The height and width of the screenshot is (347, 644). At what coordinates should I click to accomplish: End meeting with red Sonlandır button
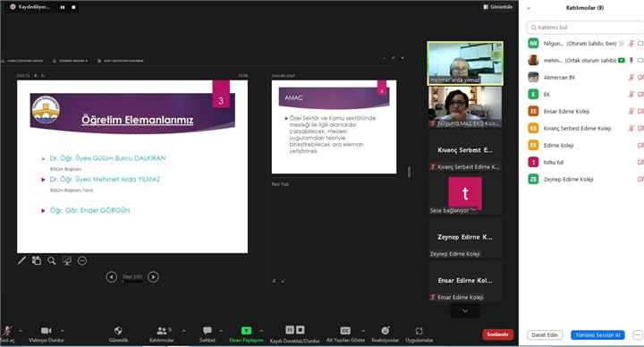pos(498,334)
